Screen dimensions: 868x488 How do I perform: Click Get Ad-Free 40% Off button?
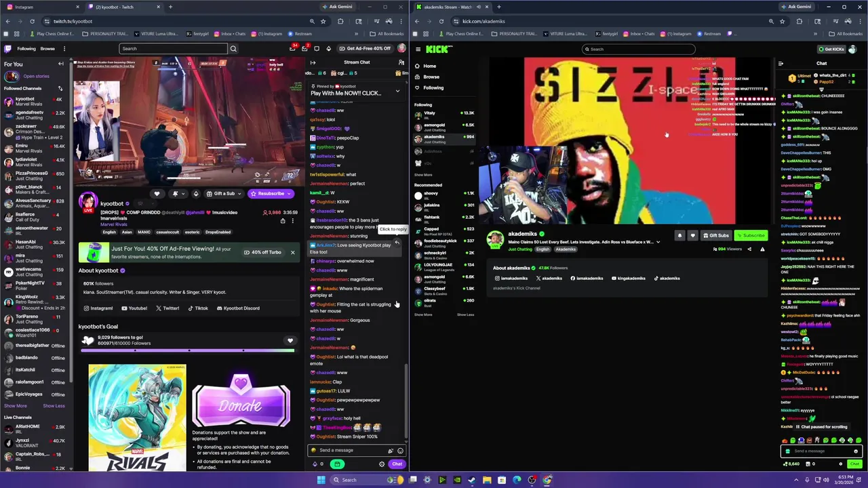[x=365, y=48]
